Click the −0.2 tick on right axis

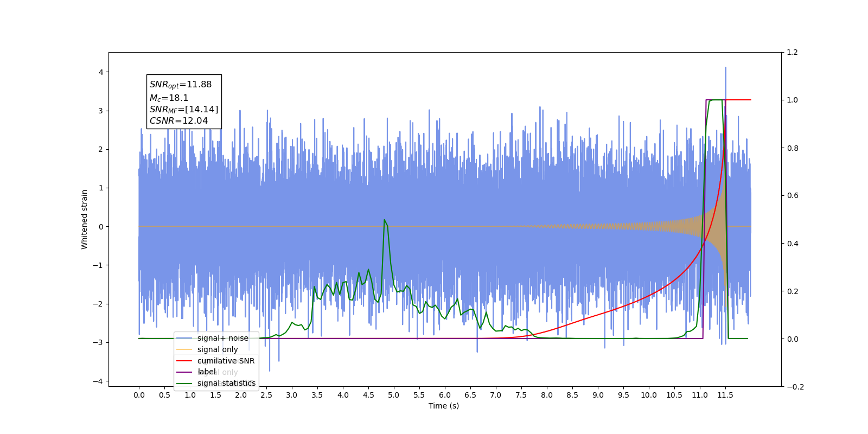(795, 387)
